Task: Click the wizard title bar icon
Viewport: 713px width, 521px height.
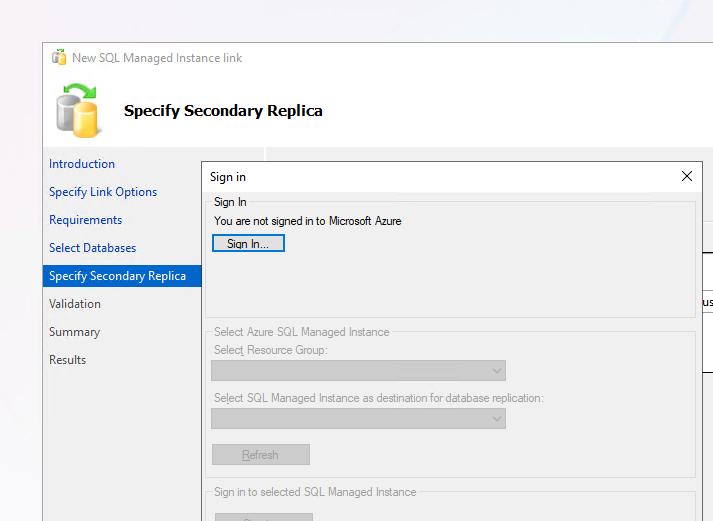Action: click(x=59, y=58)
